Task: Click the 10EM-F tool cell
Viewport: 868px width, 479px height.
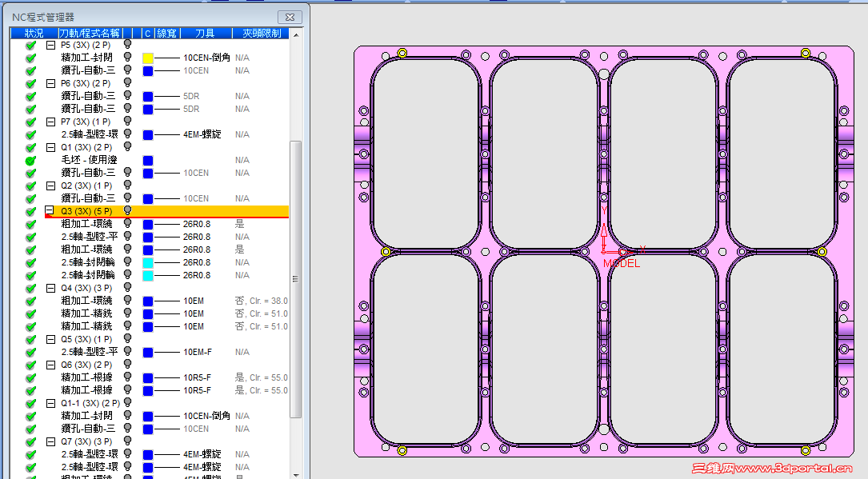Action: (198, 353)
